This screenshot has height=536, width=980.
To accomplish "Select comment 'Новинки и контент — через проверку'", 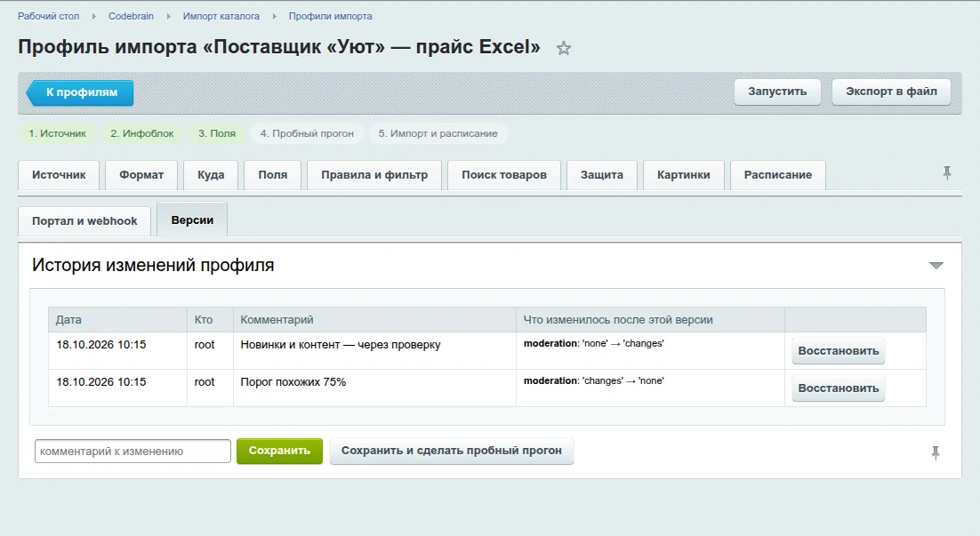I will click(x=341, y=345).
